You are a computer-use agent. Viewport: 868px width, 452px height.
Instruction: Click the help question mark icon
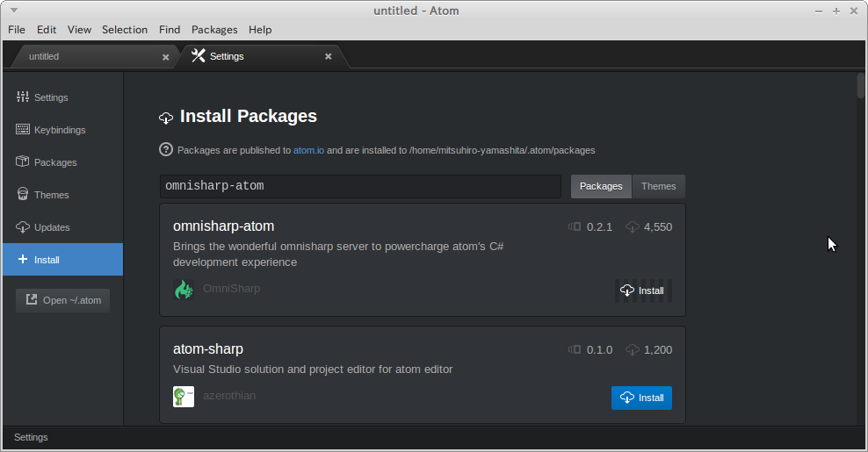[x=166, y=149]
